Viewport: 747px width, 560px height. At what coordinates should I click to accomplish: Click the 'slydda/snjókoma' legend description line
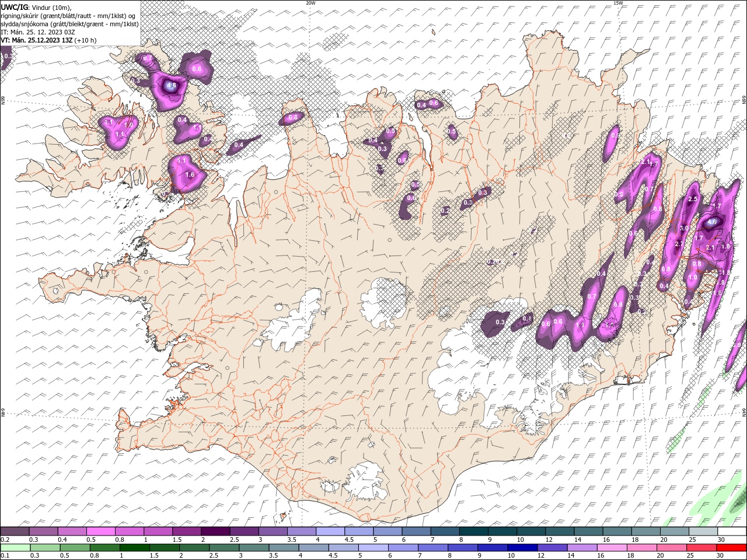click(70, 24)
